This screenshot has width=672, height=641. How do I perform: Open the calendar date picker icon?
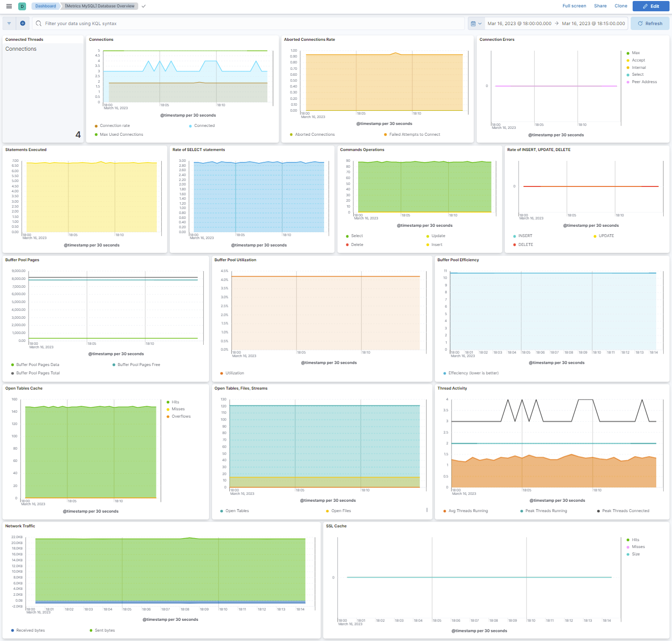pos(473,23)
